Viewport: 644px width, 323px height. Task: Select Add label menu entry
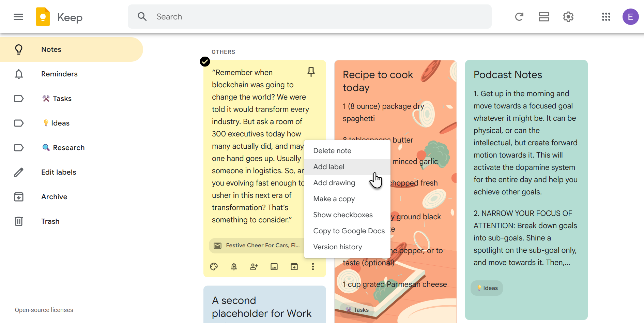(x=329, y=167)
